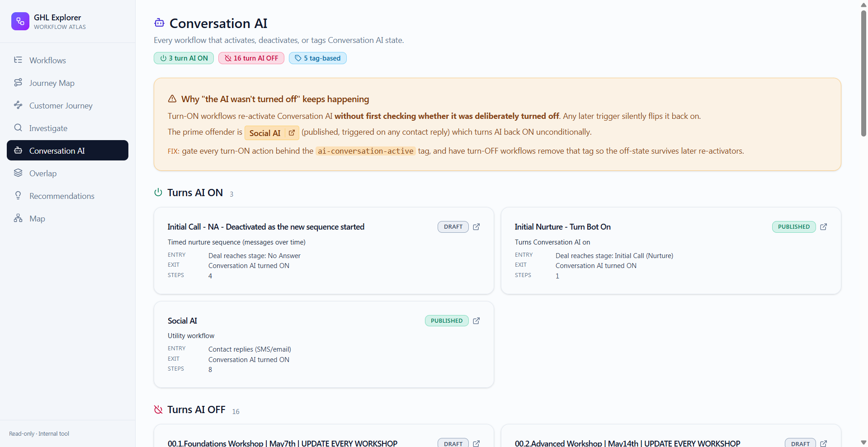Open external link icon on Social AI card
868x447 pixels.
point(476,321)
